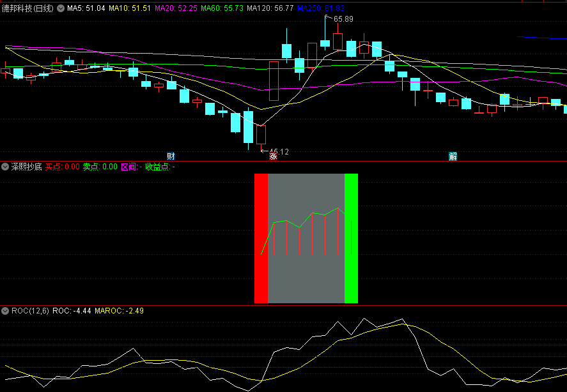Click the 区间 label in indicator panel
Image resolution: width=567 pixels, height=392 pixels.
[131, 167]
